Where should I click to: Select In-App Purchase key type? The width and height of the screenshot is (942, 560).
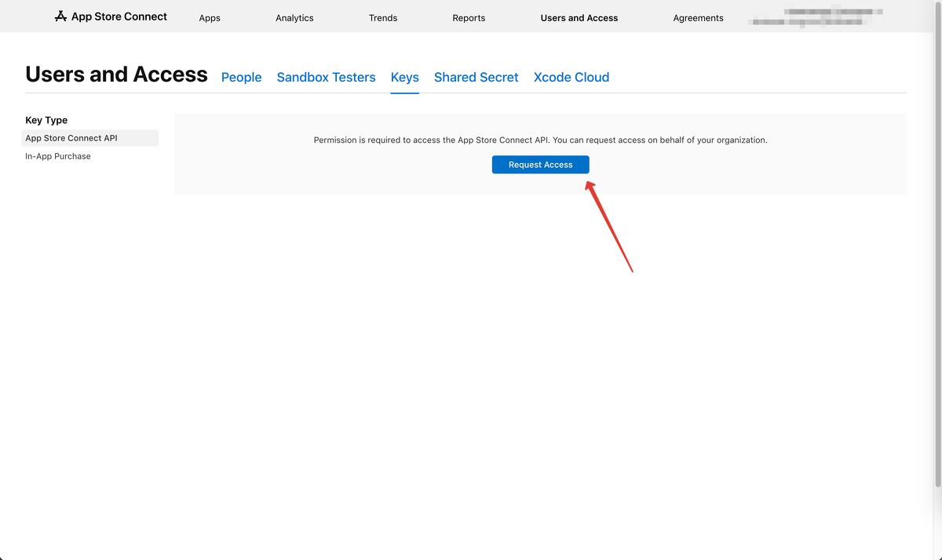58,156
